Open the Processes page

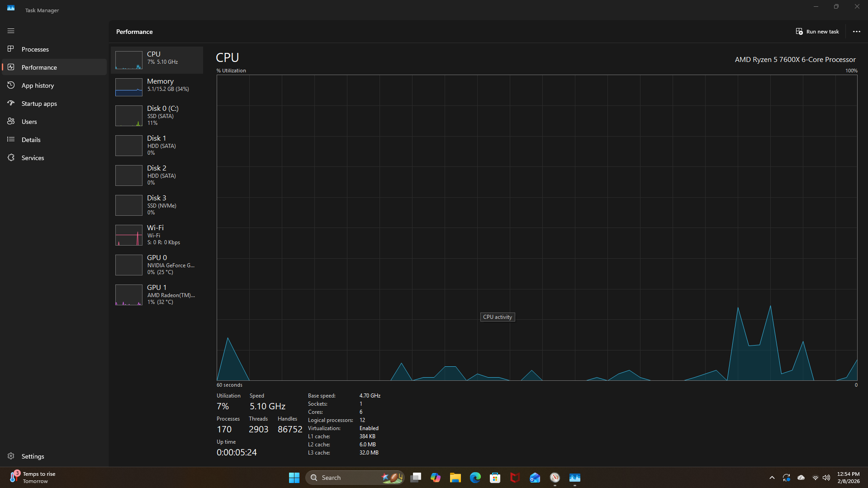coord(35,49)
